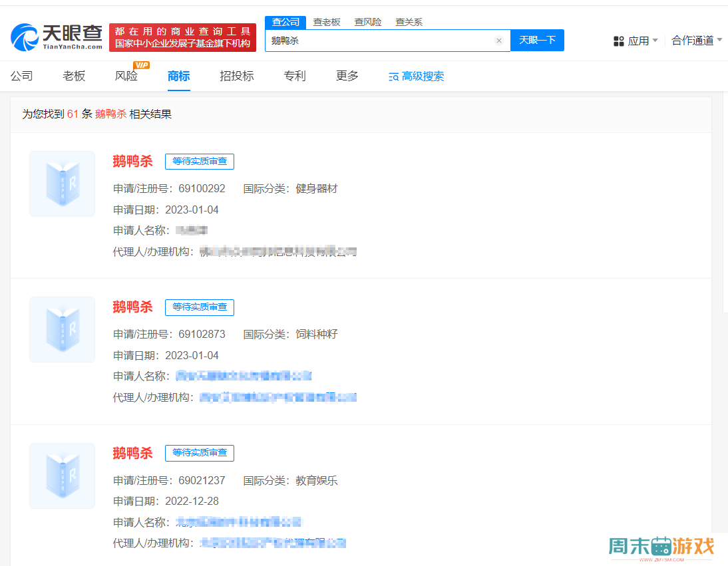Switch to the 查风险 search mode
Image resolution: width=728 pixels, height=566 pixels.
click(368, 22)
